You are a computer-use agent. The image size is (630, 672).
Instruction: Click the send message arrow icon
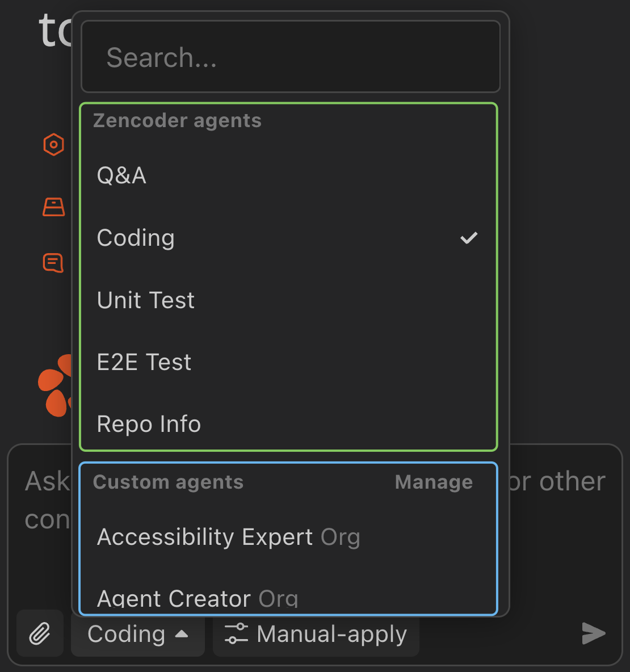[x=594, y=634]
